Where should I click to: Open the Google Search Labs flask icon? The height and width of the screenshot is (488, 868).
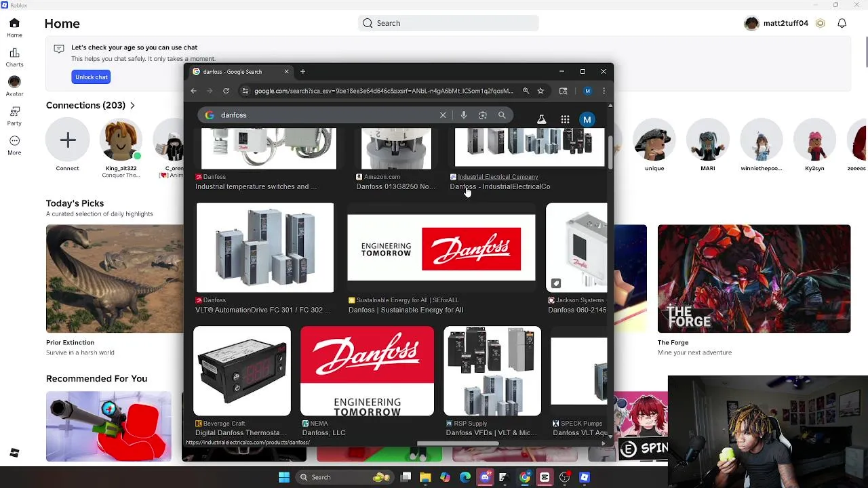click(541, 119)
